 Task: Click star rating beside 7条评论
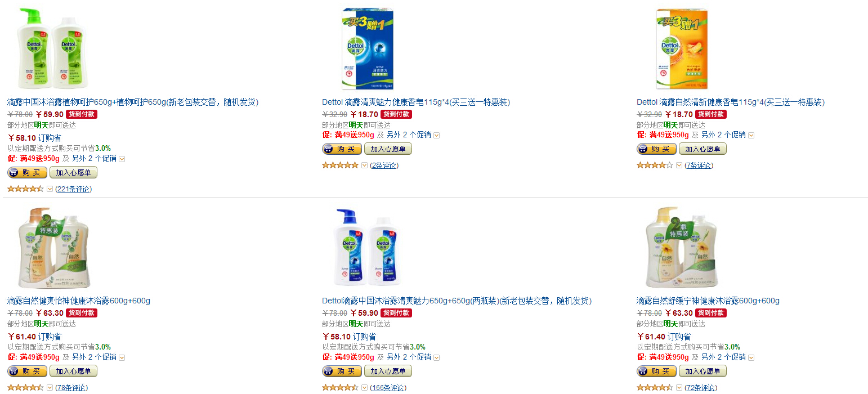(x=655, y=165)
